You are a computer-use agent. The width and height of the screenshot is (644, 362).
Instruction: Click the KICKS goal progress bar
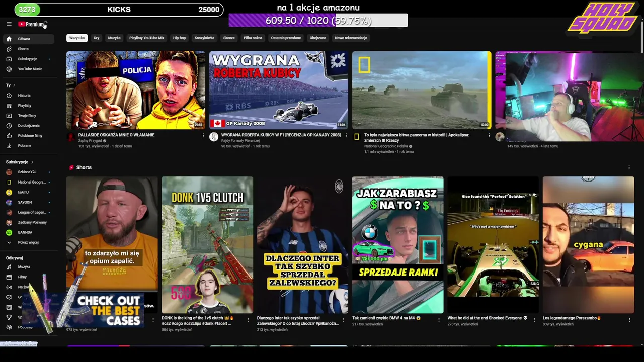(x=119, y=9)
